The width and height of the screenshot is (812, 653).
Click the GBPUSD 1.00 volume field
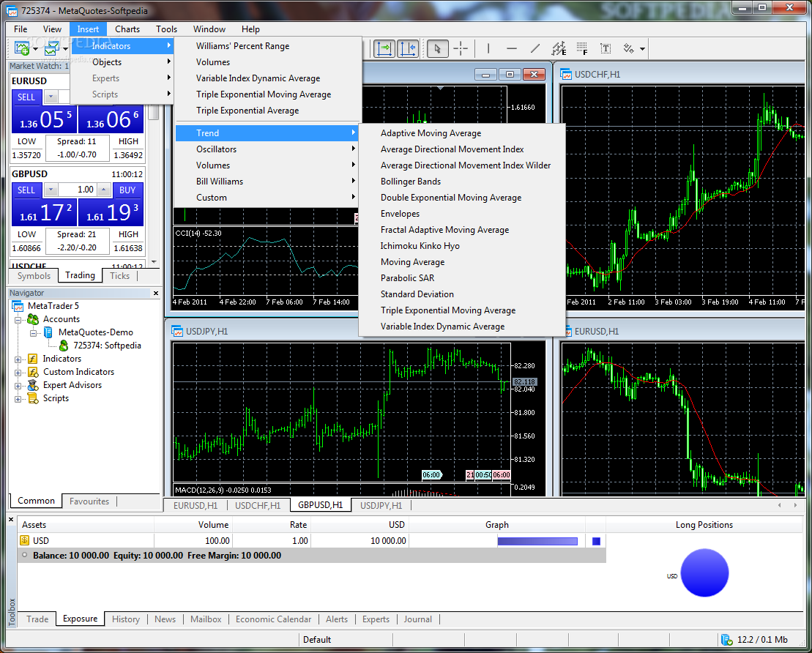click(78, 190)
